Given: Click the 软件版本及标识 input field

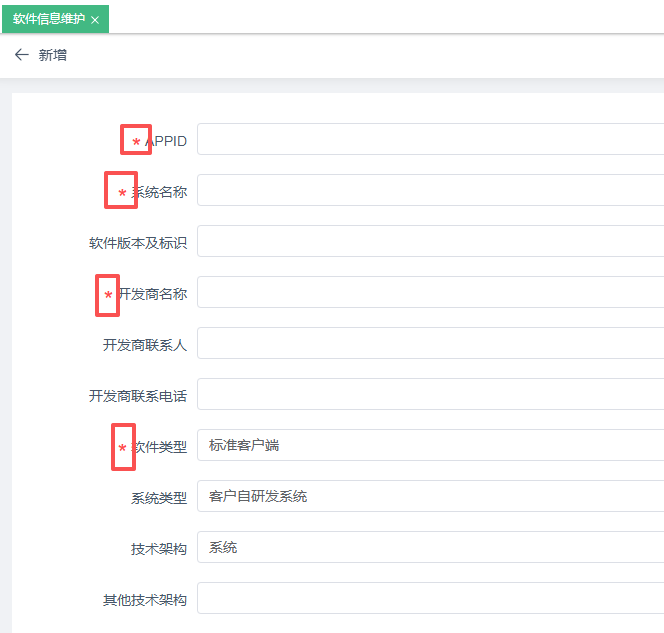Looking at the screenshot, I should coord(430,241).
